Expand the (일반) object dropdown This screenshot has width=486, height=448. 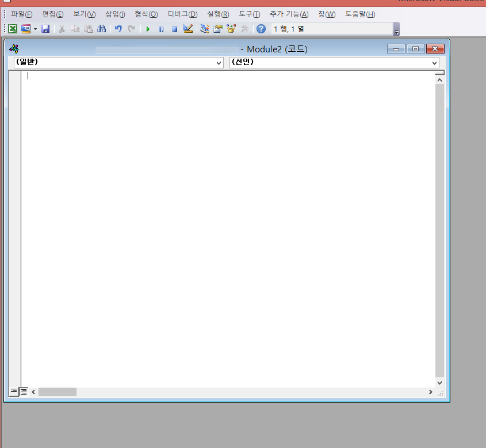pos(219,63)
